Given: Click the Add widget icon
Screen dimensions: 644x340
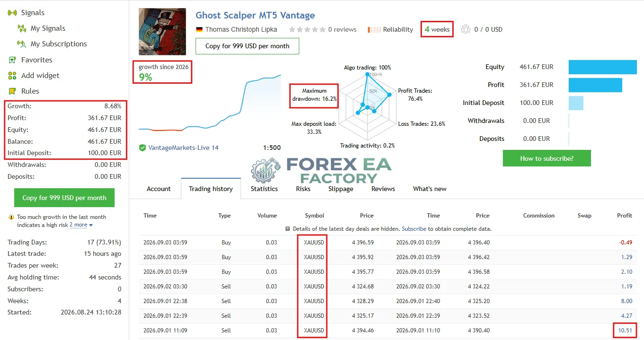Looking at the screenshot, I should (12, 76).
